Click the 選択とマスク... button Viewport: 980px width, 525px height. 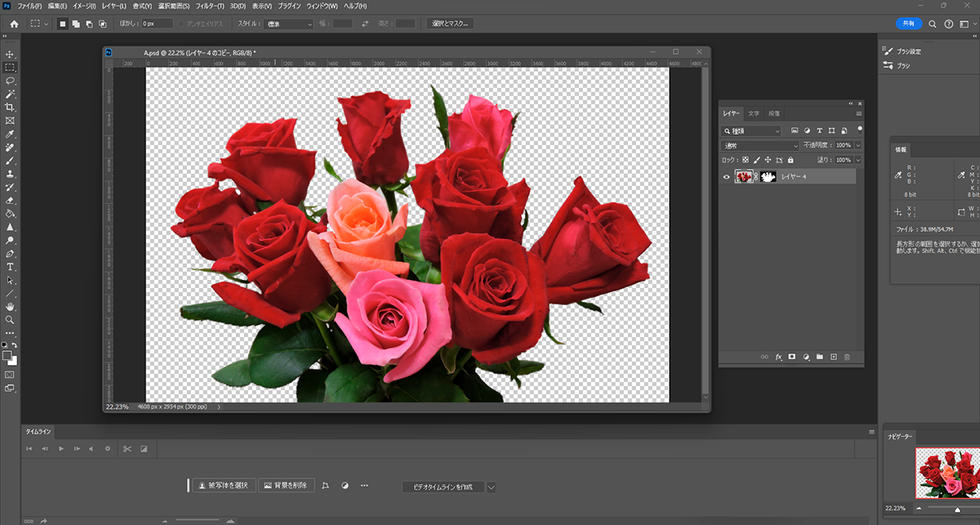(x=450, y=24)
